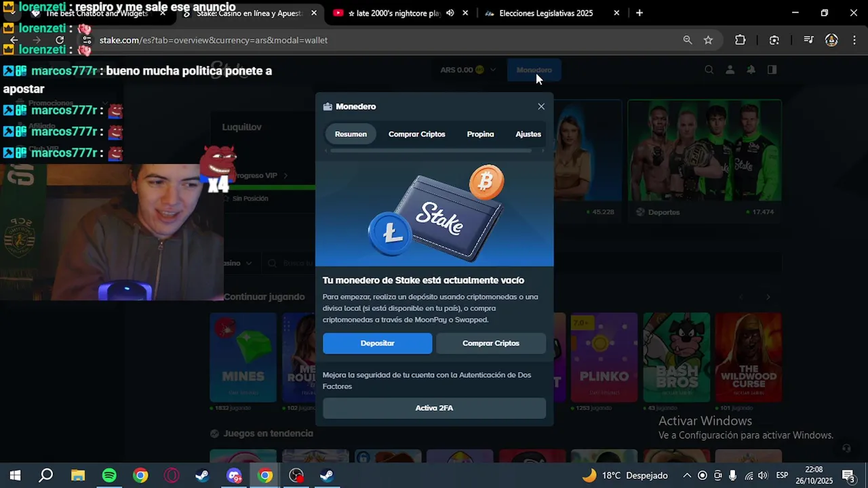Open the site info icon beside the URL
The image size is (868, 488).
click(x=87, y=40)
